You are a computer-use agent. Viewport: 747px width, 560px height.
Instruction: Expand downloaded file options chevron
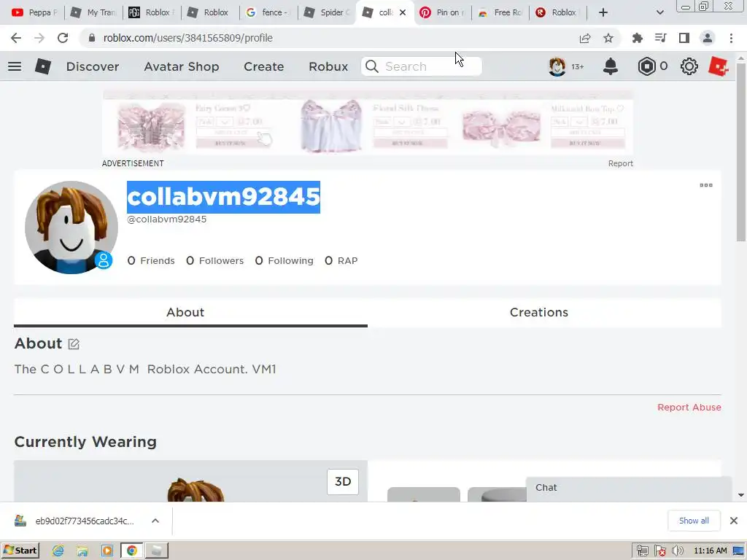(x=155, y=521)
